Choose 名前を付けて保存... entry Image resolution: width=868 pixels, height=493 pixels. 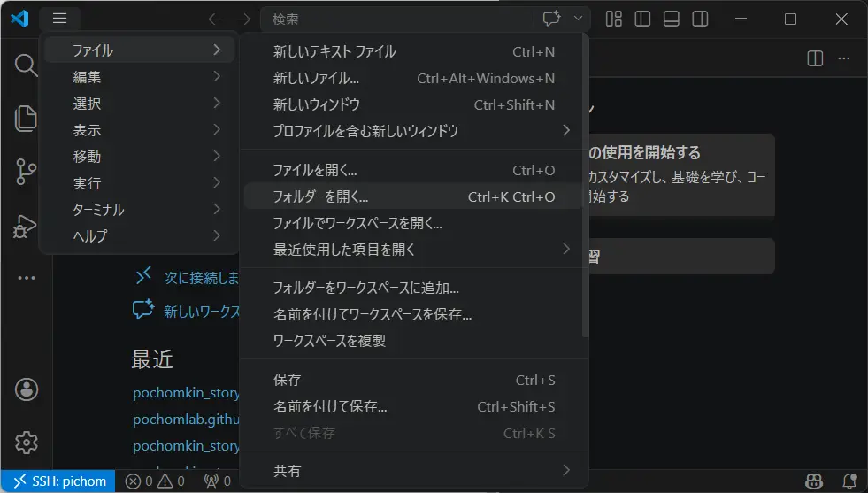413,406
